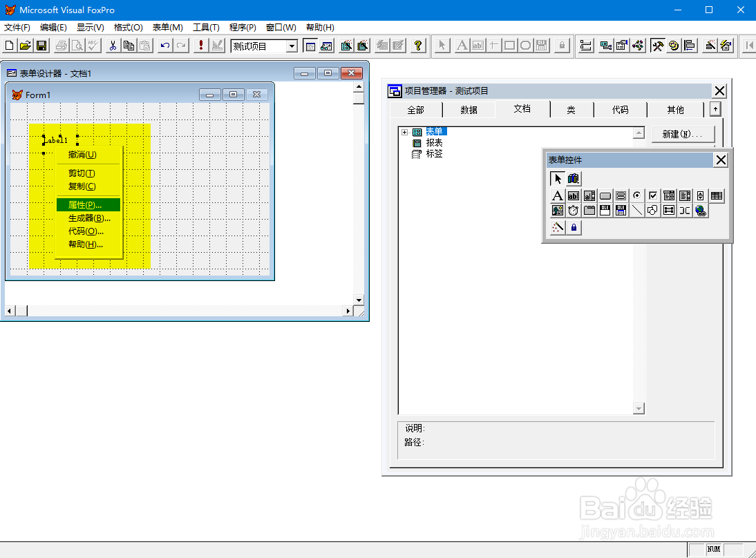Image resolution: width=756 pixels, height=558 pixels.
Task: Open the Code window toolbar icon
Action: point(639,46)
